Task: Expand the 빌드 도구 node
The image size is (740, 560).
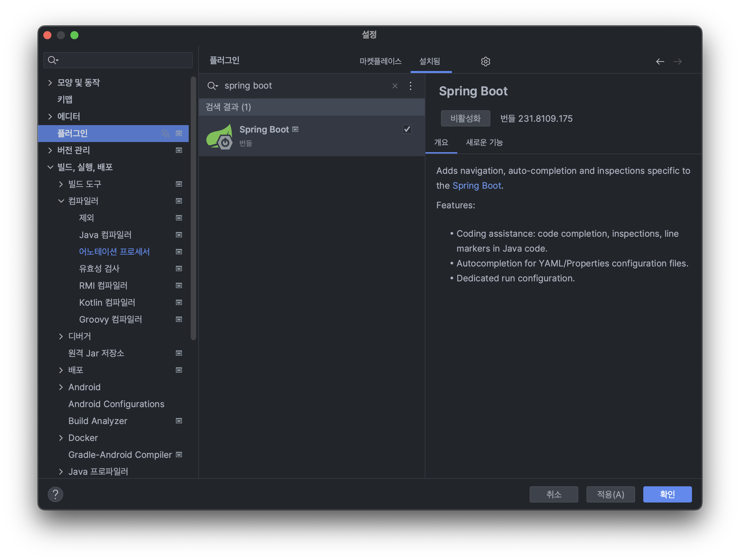Action: click(61, 184)
